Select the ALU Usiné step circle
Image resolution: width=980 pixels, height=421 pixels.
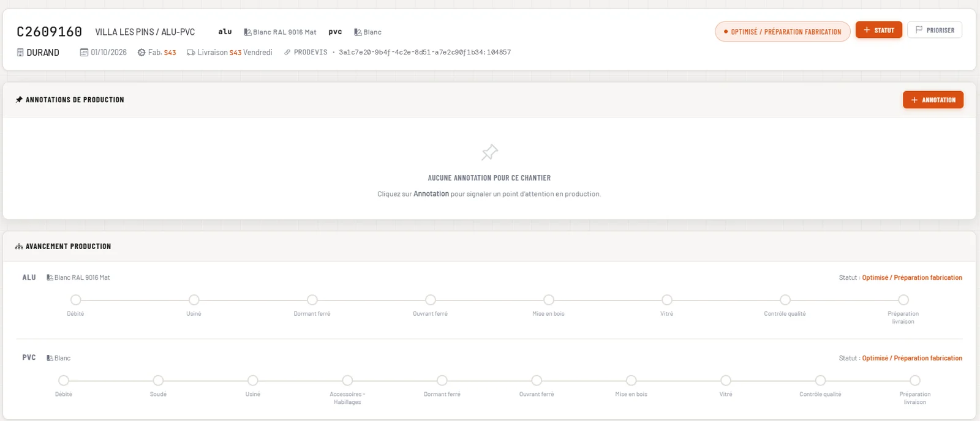coord(194,300)
